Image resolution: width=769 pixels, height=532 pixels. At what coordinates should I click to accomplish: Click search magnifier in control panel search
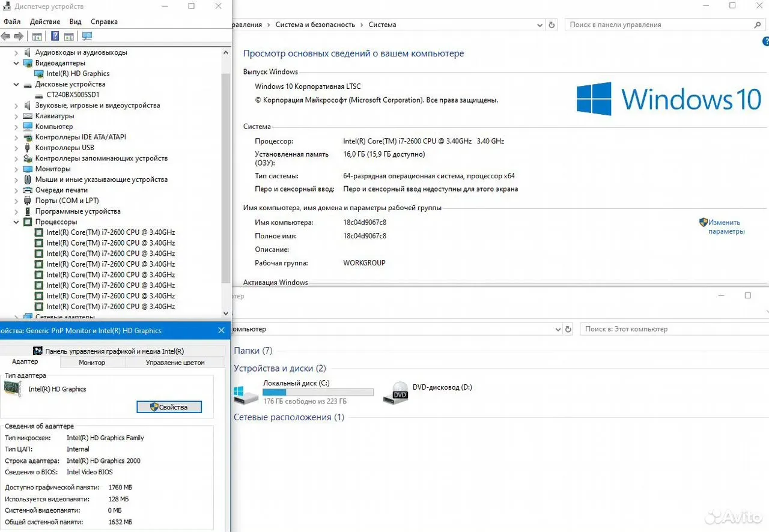tap(758, 25)
